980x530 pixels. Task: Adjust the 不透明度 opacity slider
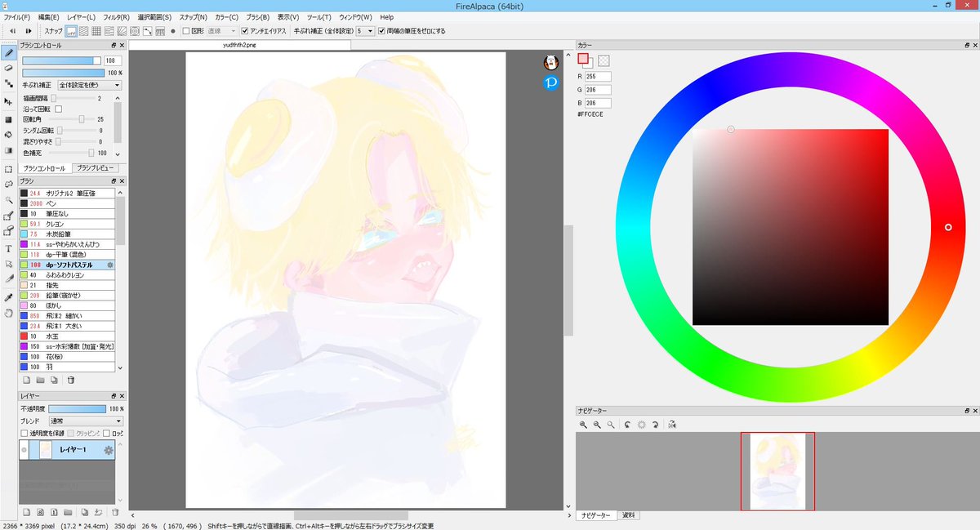[77, 408]
